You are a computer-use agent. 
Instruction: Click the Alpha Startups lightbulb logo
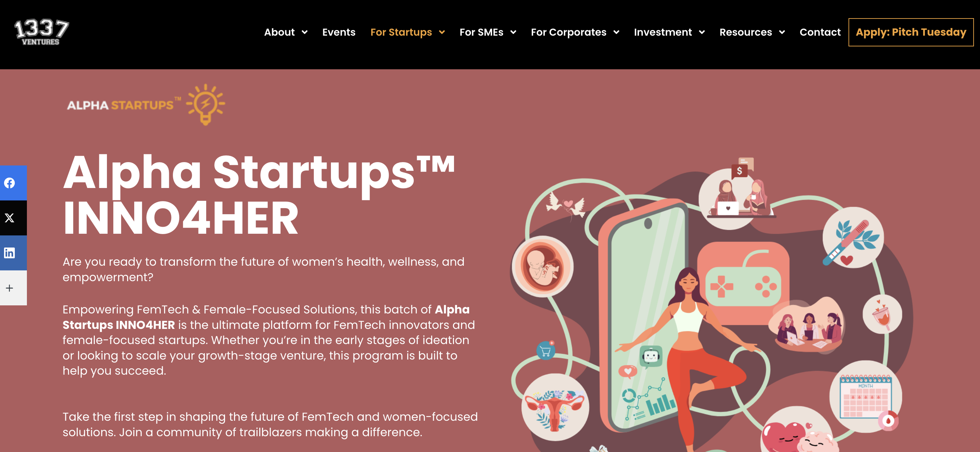pos(146,105)
